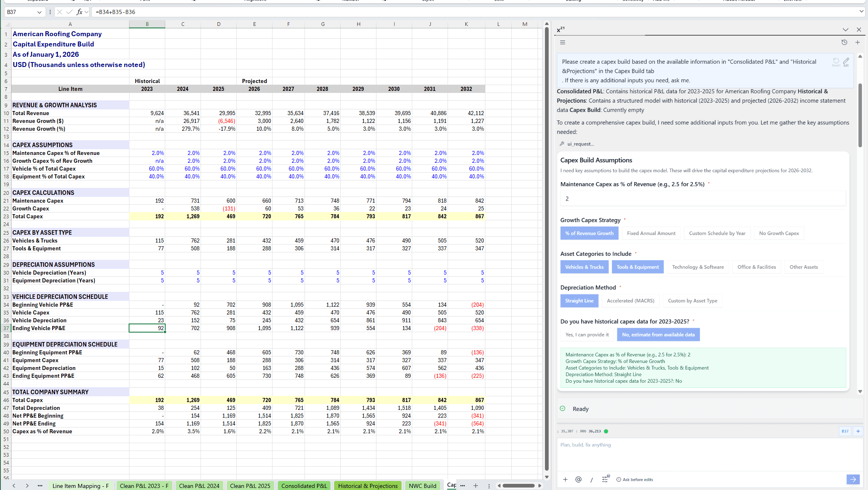Open the task pane options chevron
This screenshot has height=490, width=868.
(x=845, y=30)
